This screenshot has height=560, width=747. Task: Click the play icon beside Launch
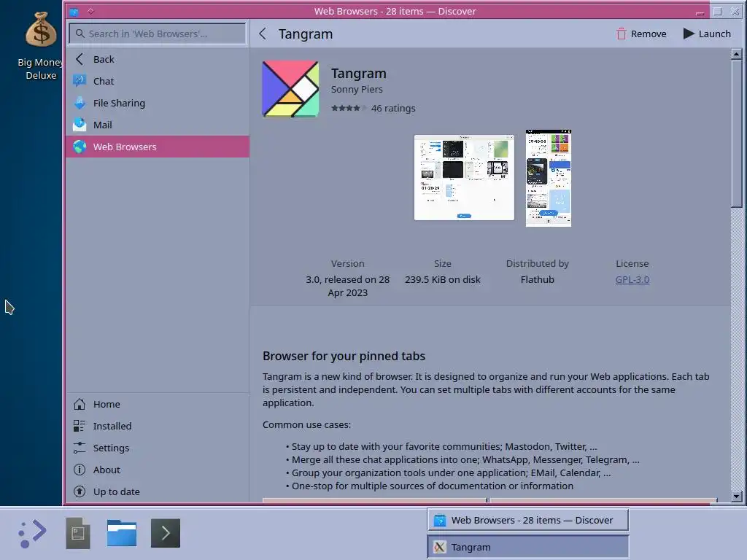(x=689, y=34)
